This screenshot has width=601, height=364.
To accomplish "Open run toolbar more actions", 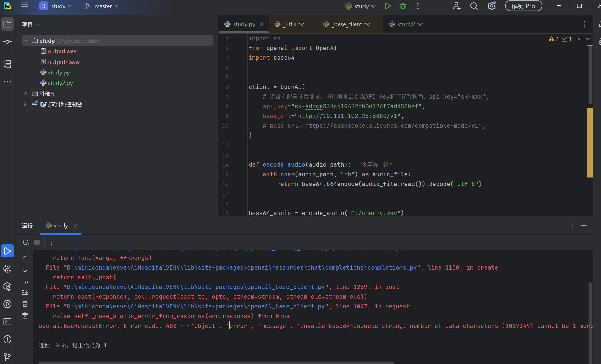I will click(52, 242).
